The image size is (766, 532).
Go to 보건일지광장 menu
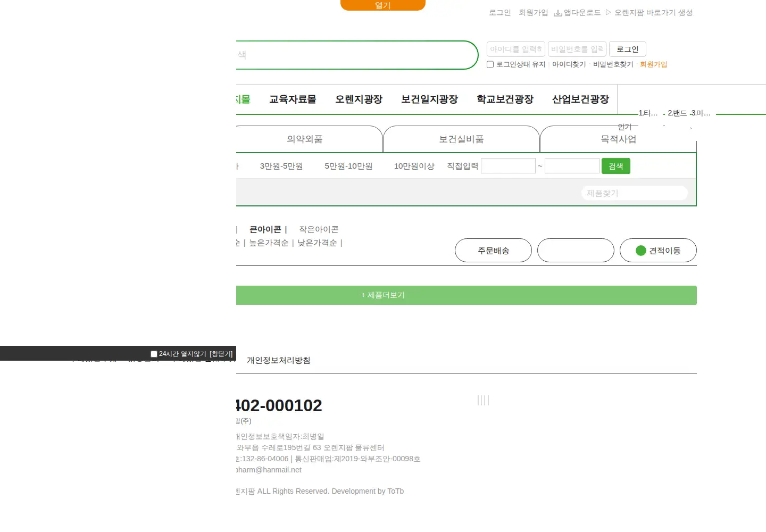click(429, 99)
